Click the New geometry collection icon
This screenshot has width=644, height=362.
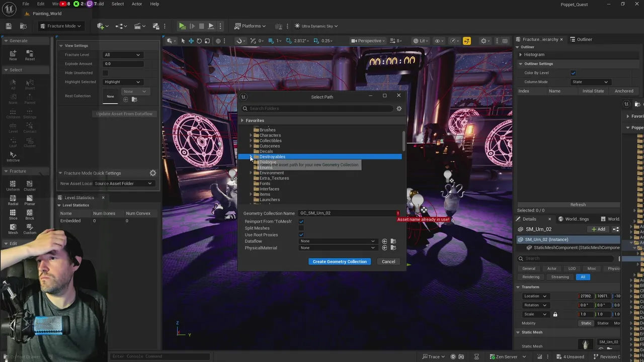coord(13,55)
